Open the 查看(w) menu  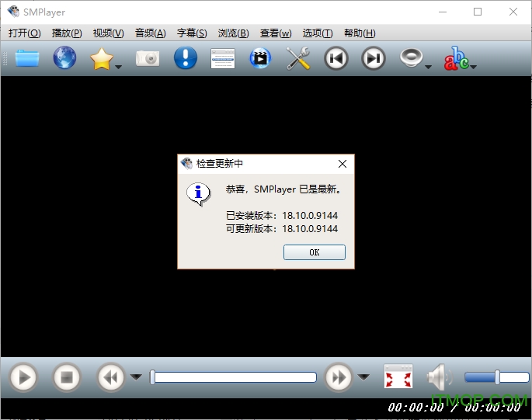276,33
